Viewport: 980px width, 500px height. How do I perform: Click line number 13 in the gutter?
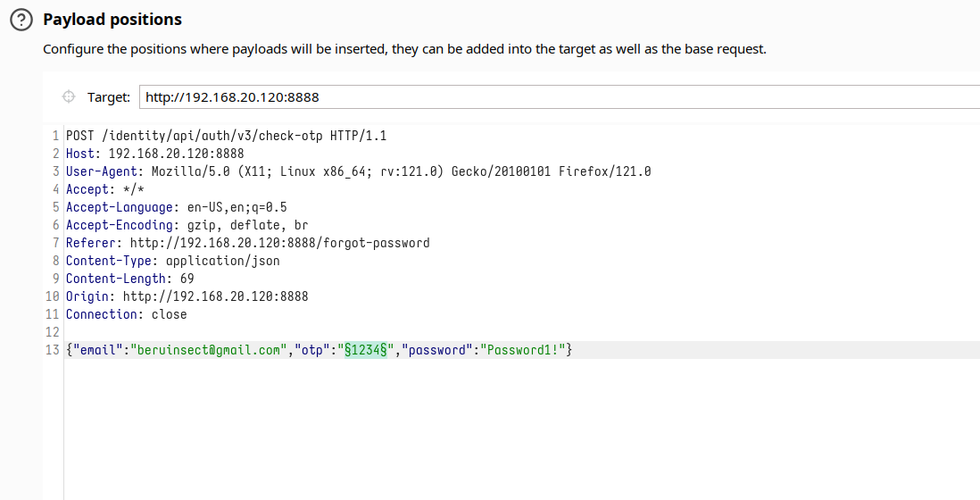pos(52,350)
